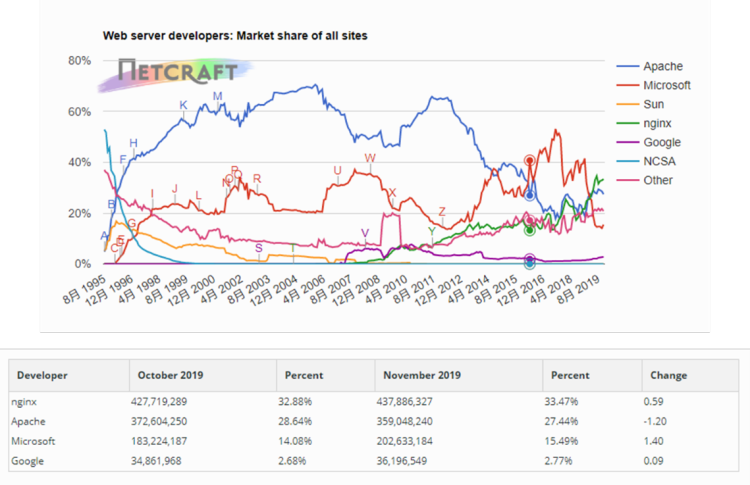This screenshot has height=485, width=750.
Task: Click the purple Google data point marker
Action: (x=529, y=258)
